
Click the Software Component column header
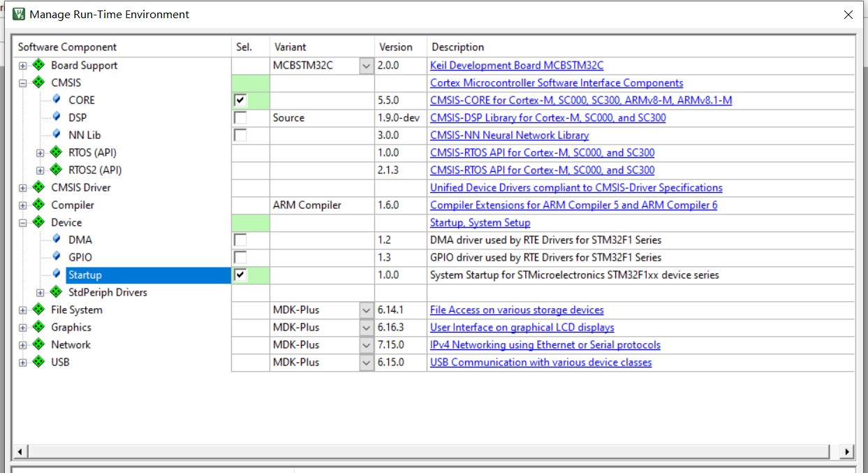(123, 47)
